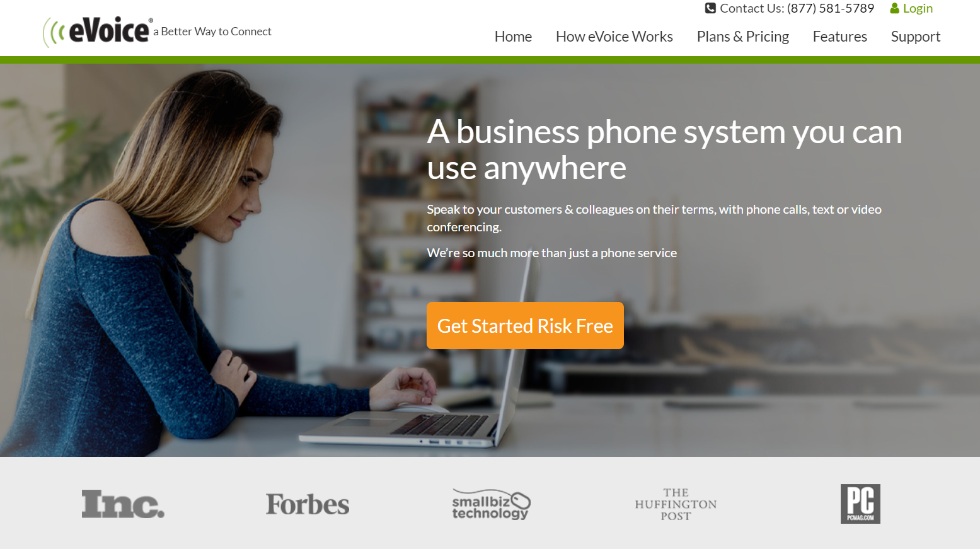
Task: Select the Features menu item
Action: pos(839,37)
